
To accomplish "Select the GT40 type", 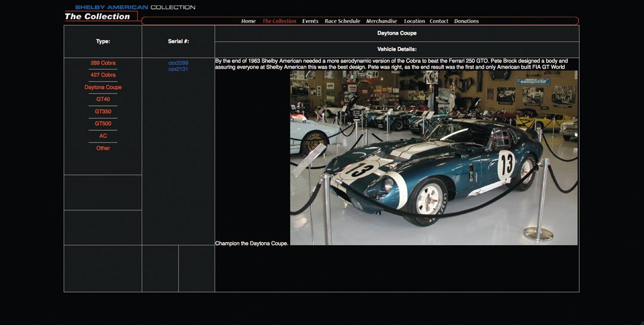I will pyautogui.click(x=103, y=99).
